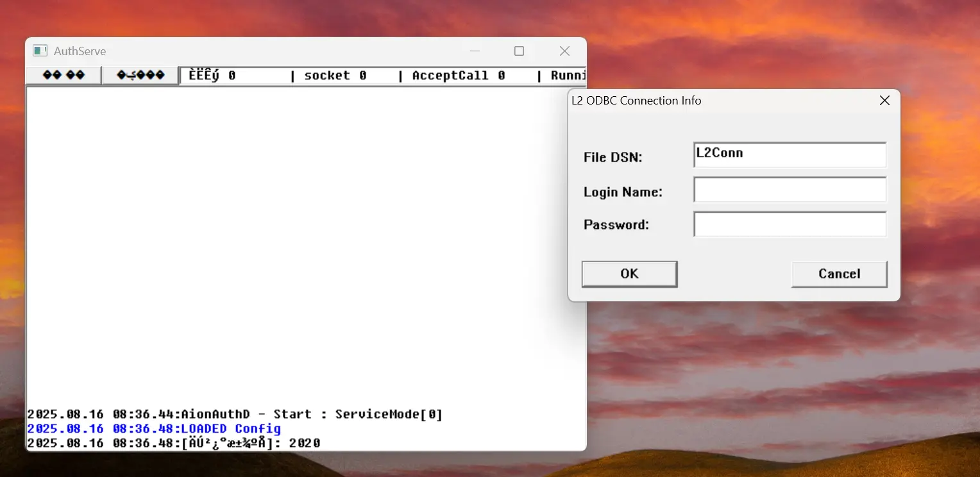This screenshot has width=980, height=477.
Task: Click toolbar button showing two diamond pairs
Action: (x=63, y=76)
